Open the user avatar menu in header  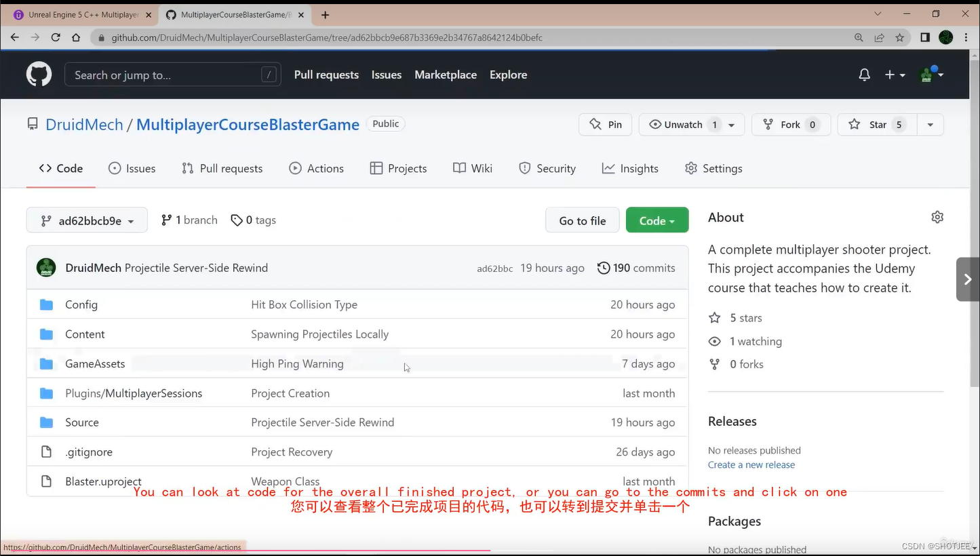pos(931,75)
